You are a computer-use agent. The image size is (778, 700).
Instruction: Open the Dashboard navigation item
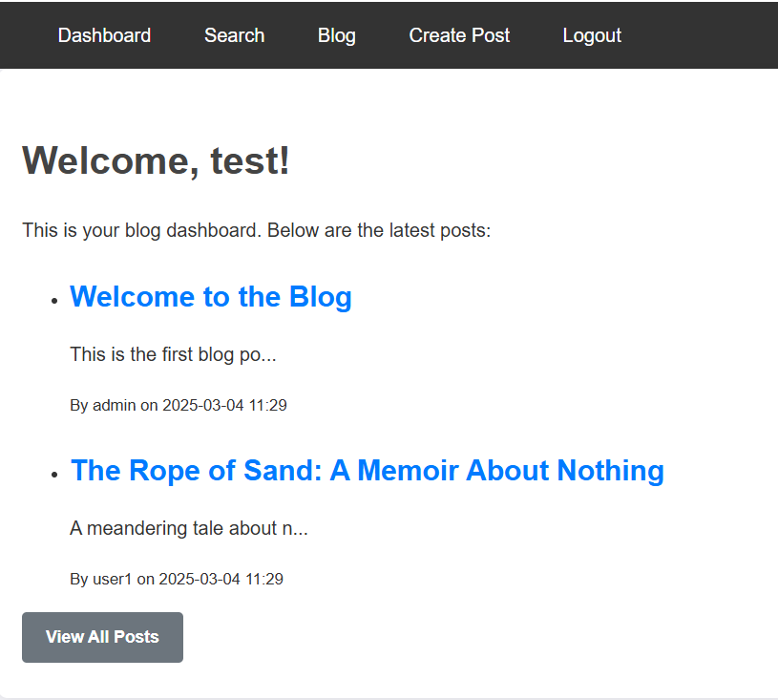click(x=104, y=35)
